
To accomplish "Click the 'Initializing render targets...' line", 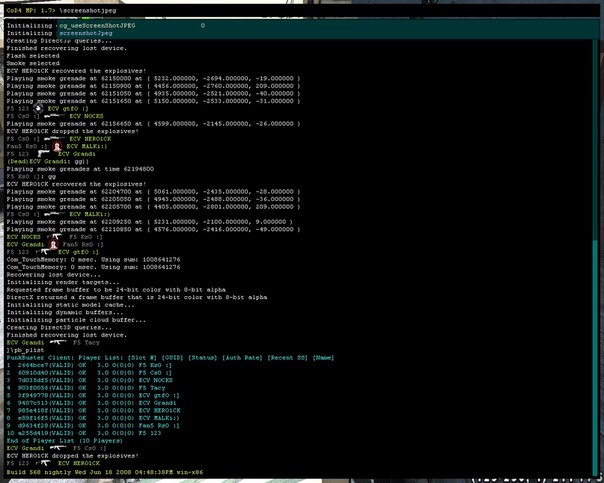I will click(63, 282).
